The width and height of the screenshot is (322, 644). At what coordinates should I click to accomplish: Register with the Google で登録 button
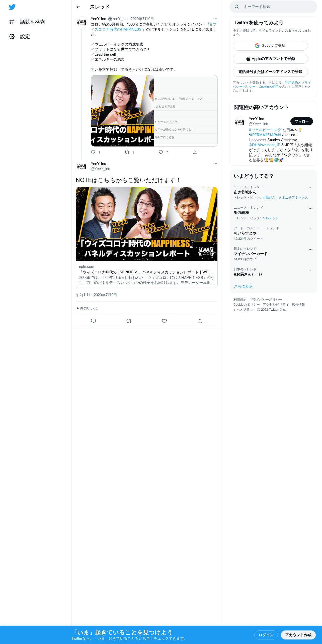(x=270, y=46)
